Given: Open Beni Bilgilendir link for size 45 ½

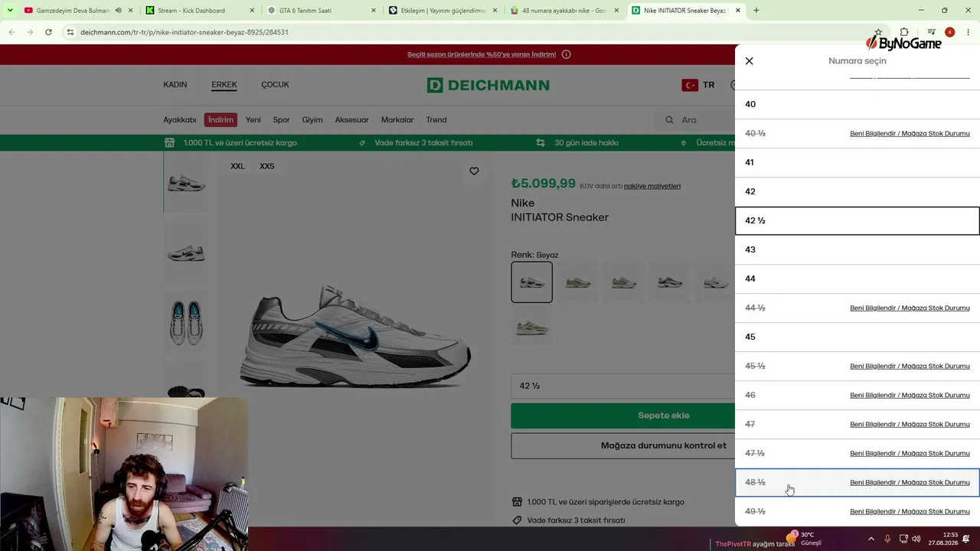Looking at the screenshot, I should 910,366.
